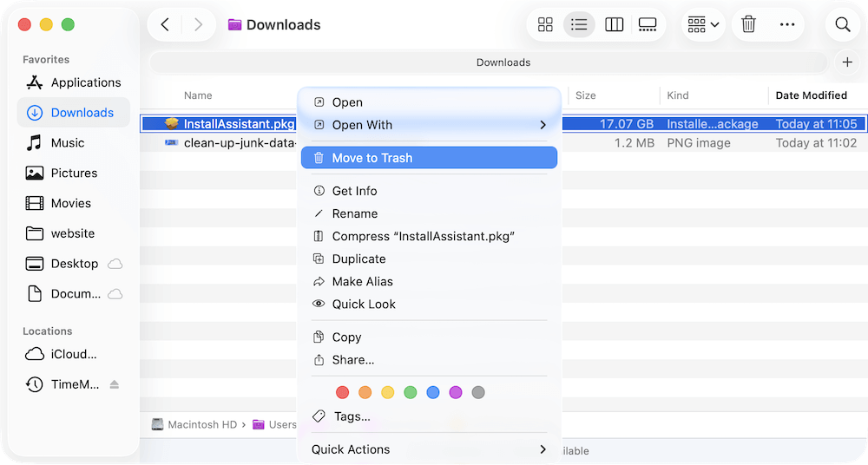Viewport: 868px width, 465px height.
Task: Expand the Quick Actions submenu
Action: pos(429,449)
